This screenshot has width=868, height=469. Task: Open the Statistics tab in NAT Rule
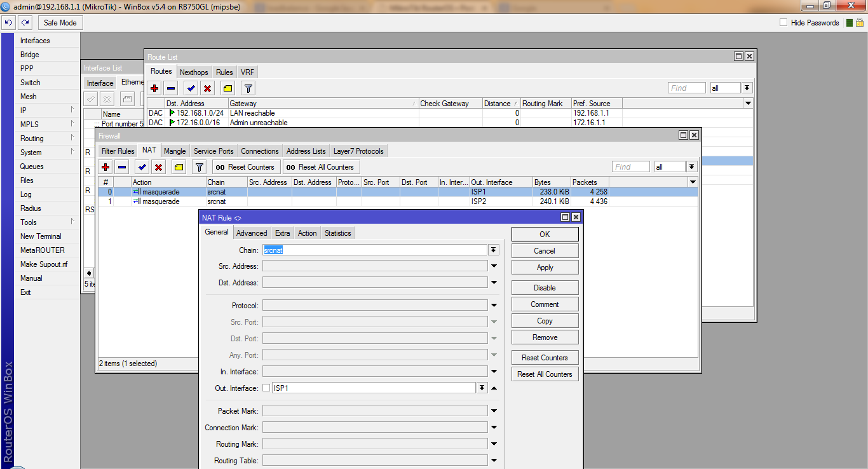pos(338,233)
